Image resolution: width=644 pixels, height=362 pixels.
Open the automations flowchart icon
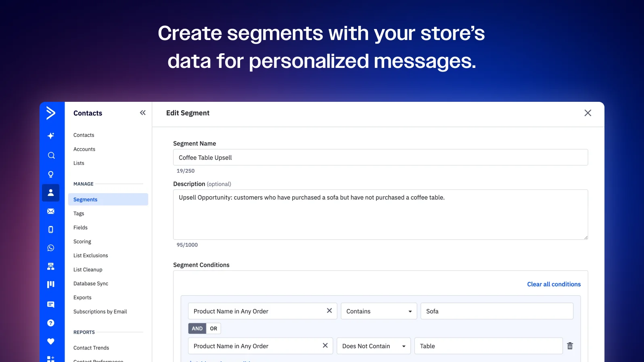(51, 266)
